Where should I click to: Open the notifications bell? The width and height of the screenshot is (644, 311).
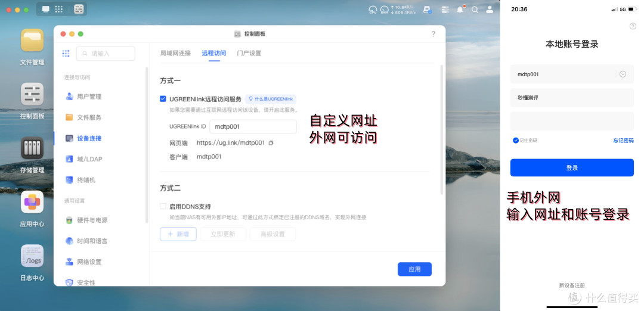(x=460, y=10)
